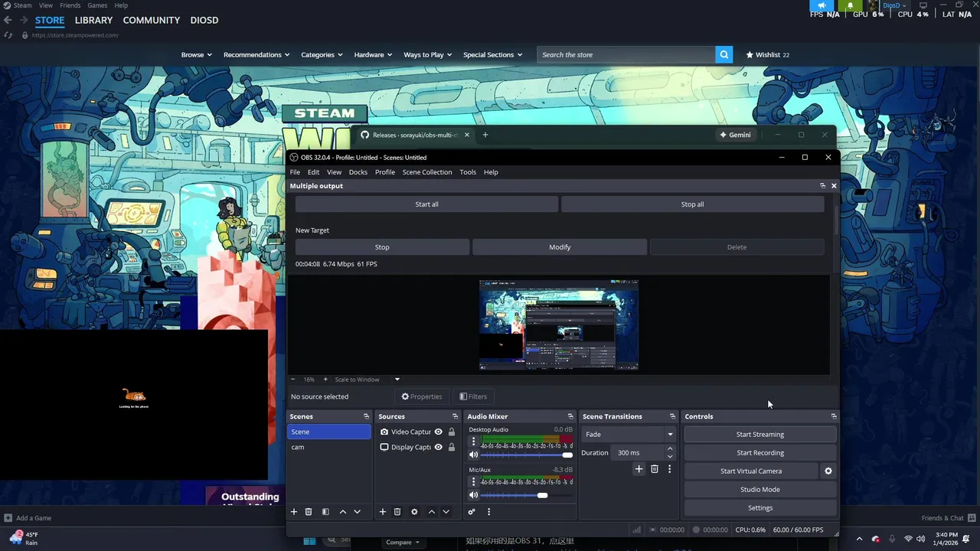Click Steam store search field

[626, 54]
